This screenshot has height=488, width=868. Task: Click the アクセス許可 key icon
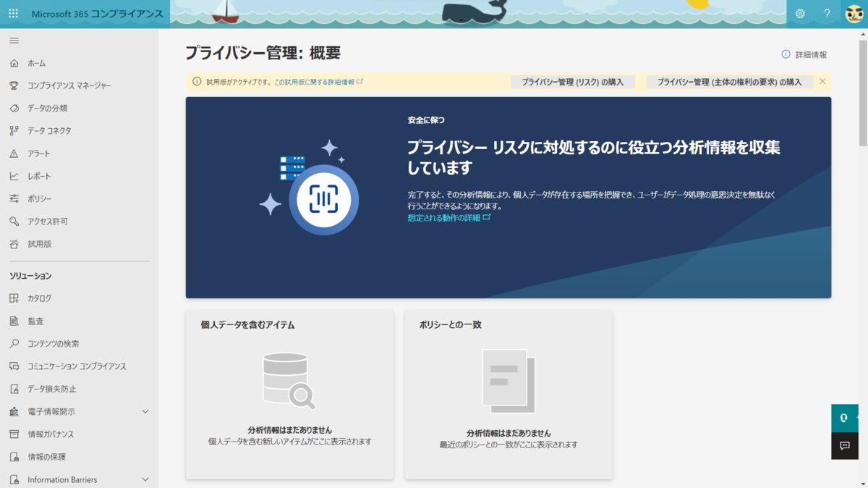click(x=14, y=221)
